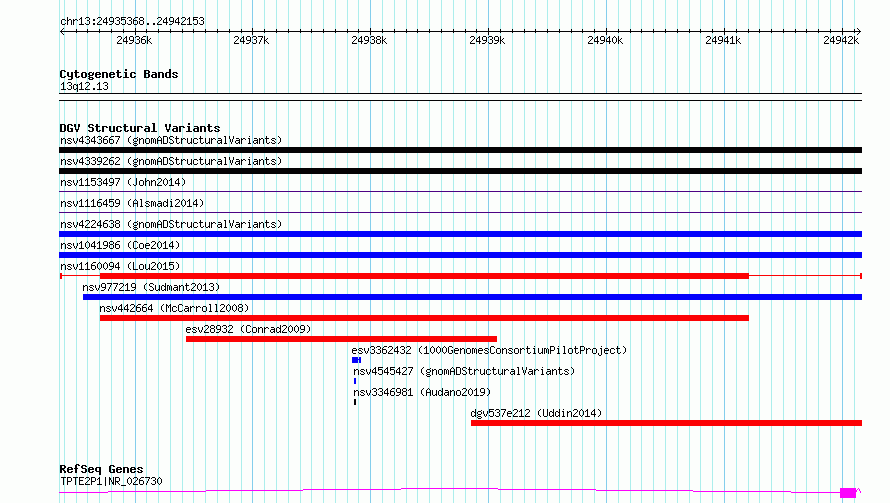Click the 24939k ruler position
This screenshot has width=890, height=503.
487,40
